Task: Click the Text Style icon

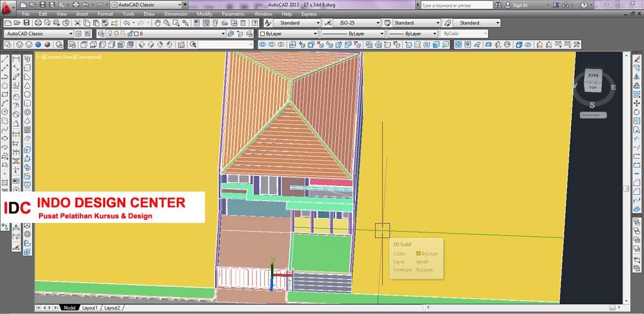Action: 268,23
